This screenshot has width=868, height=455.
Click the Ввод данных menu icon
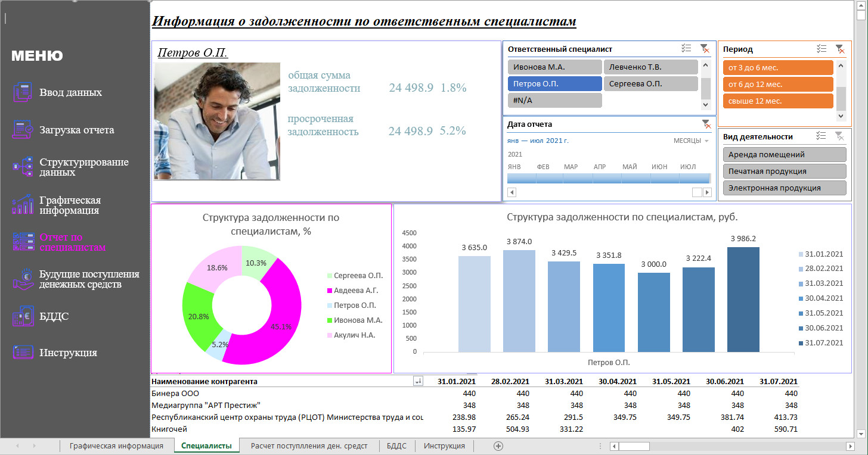23,92
